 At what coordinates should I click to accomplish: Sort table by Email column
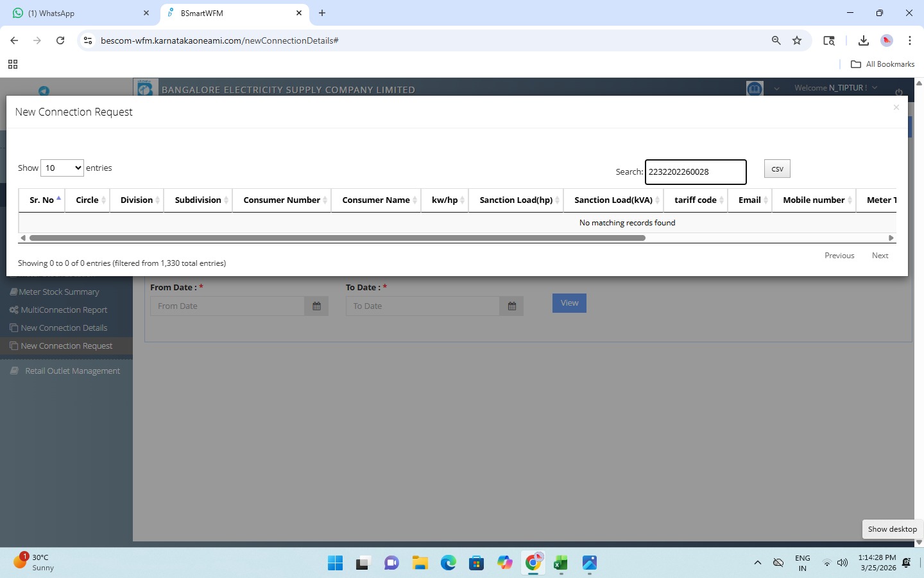749,200
